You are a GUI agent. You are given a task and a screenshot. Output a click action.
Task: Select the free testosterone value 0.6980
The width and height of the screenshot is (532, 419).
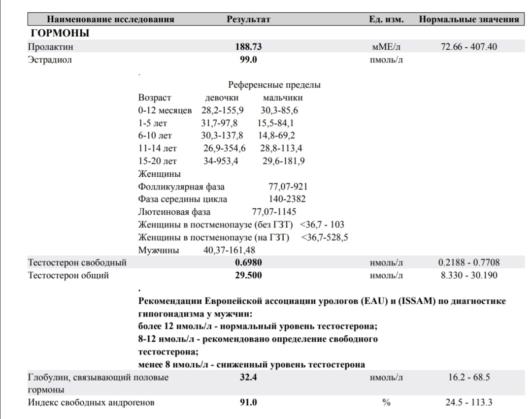click(x=248, y=262)
